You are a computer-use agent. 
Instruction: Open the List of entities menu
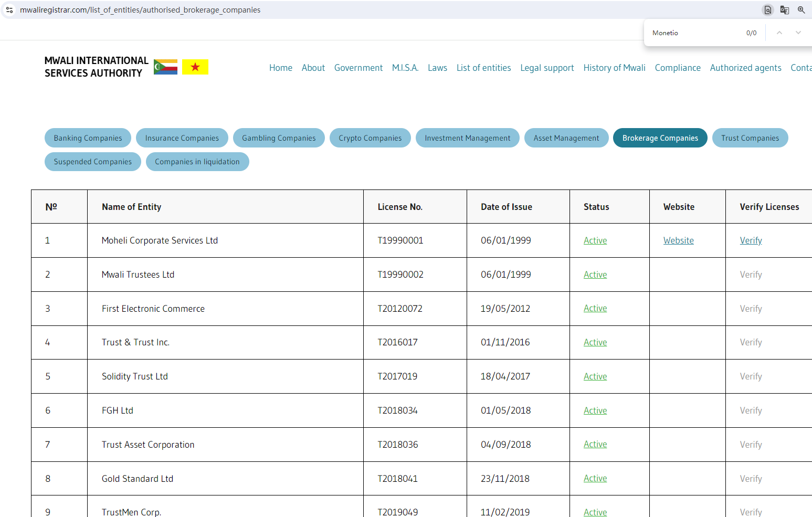pos(483,68)
